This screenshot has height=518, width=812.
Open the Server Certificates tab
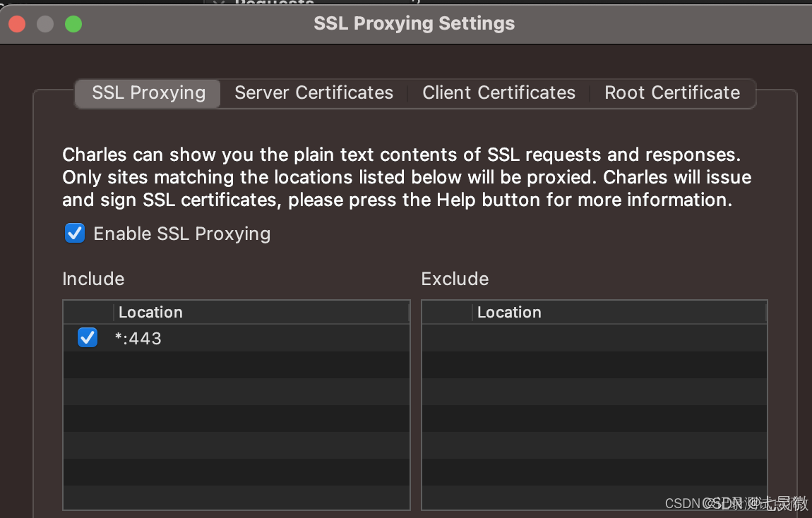(314, 93)
